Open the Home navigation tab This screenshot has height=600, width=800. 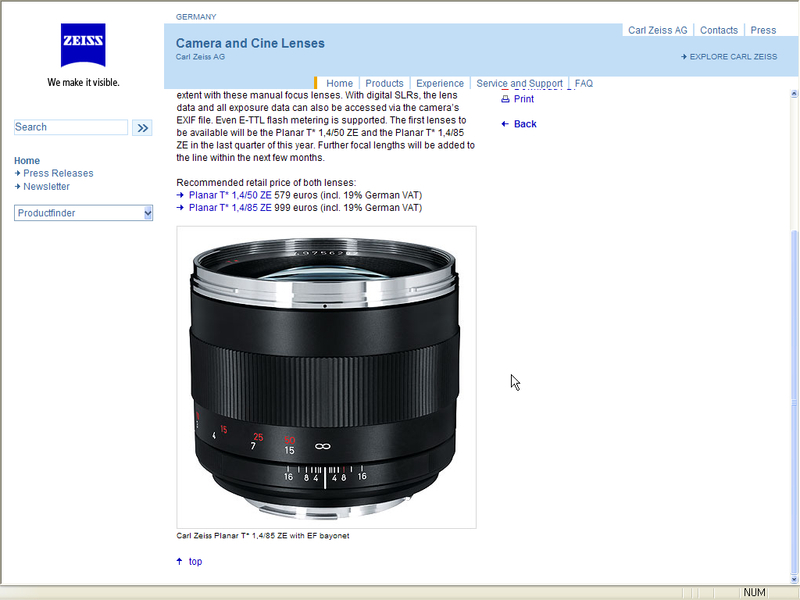(x=339, y=83)
